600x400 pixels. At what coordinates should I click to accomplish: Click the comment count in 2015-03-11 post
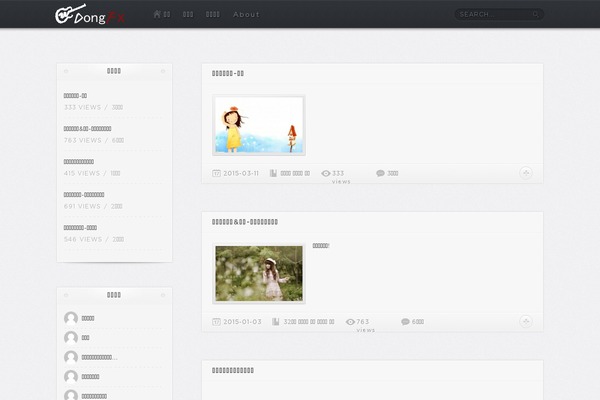[x=393, y=173]
